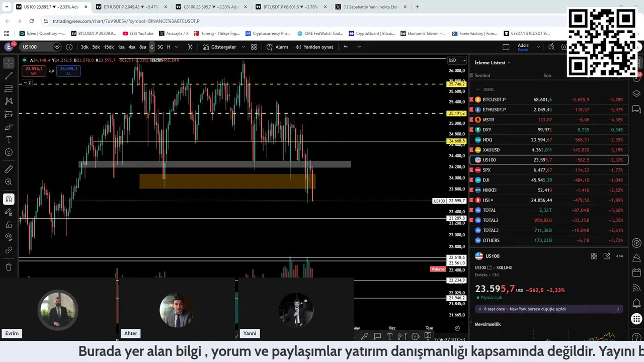This screenshot has width=644, height=362.
Task: Select the brush drawing tool
Action: click(x=9, y=127)
